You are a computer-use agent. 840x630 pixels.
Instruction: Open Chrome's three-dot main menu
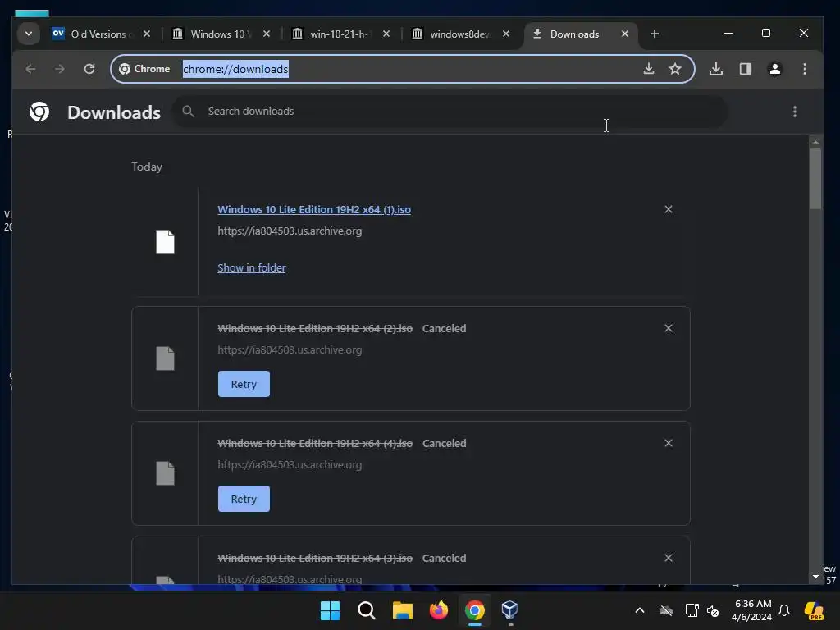click(804, 69)
